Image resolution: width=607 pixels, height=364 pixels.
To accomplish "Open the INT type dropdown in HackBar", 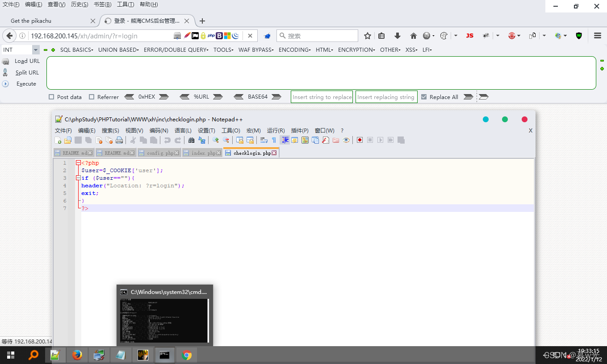I will 36,50.
